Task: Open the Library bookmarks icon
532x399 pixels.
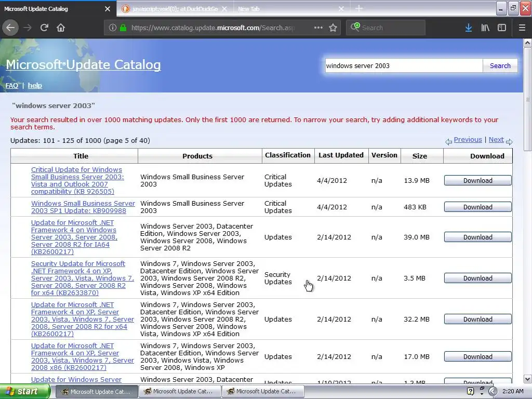Action: (x=485, y=28)
